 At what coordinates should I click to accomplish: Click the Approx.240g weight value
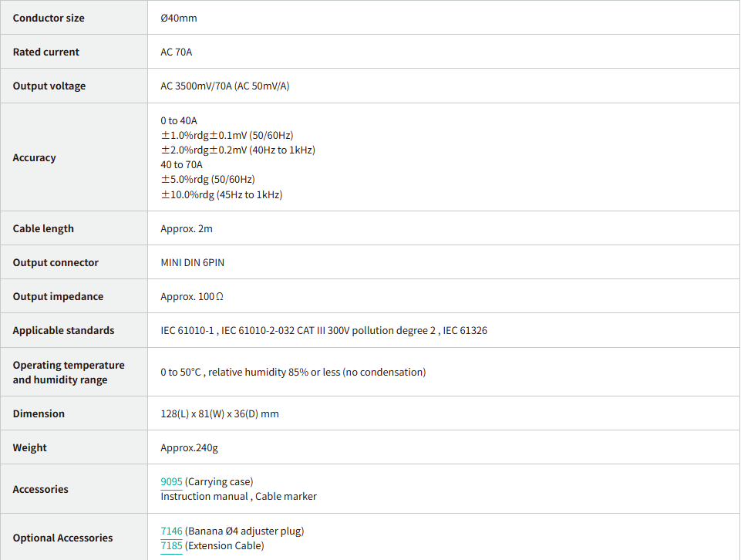[189, 447]
